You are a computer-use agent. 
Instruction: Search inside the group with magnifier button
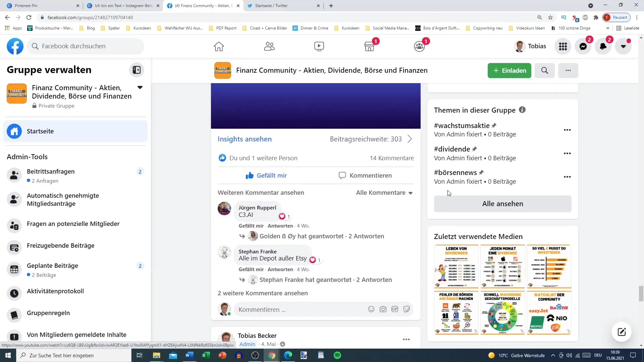tap(545, 70)
